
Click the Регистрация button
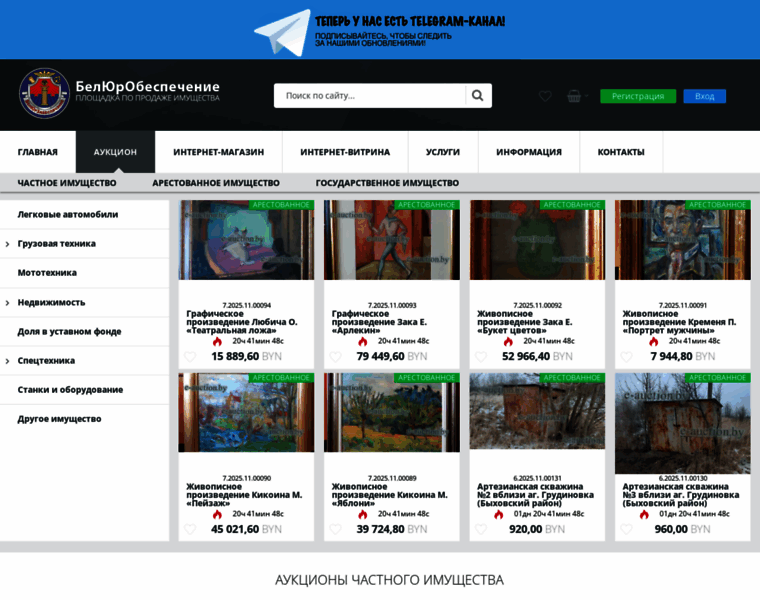(638, 96)
